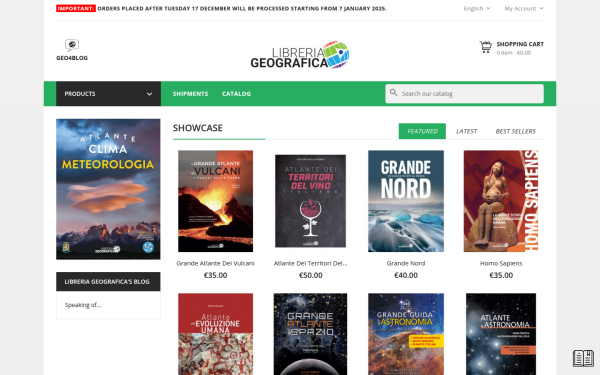The width and height of the screenshot is (600, 375).
Task: Click the €50.00 price text
Action: coord(310,275)
